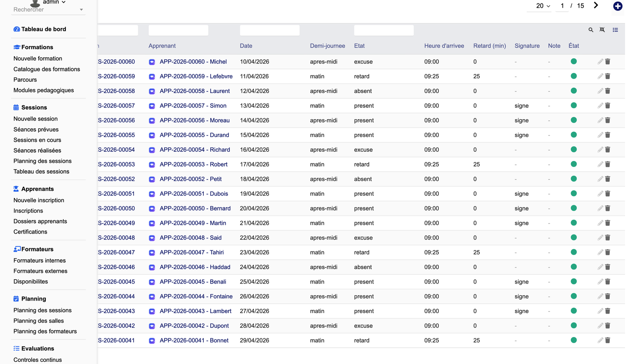
Task: Open the Formations menu section
Action: pyautogui.click(x=37, y=47)
